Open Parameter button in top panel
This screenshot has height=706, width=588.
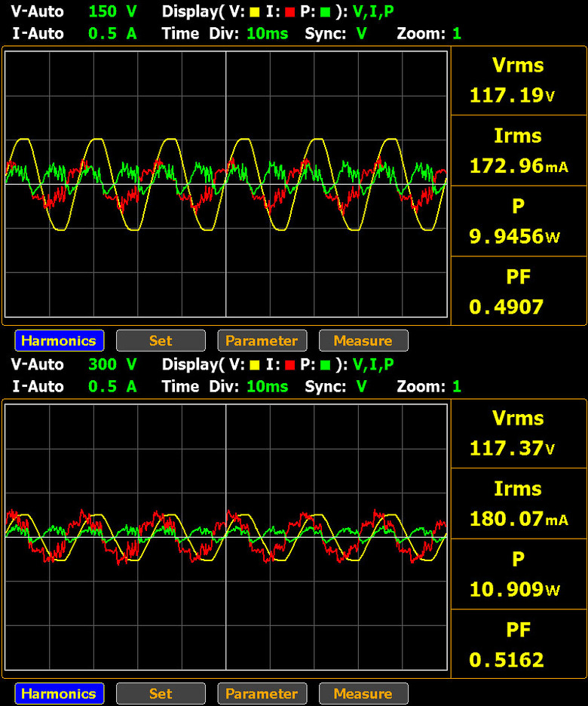point(262,340)
